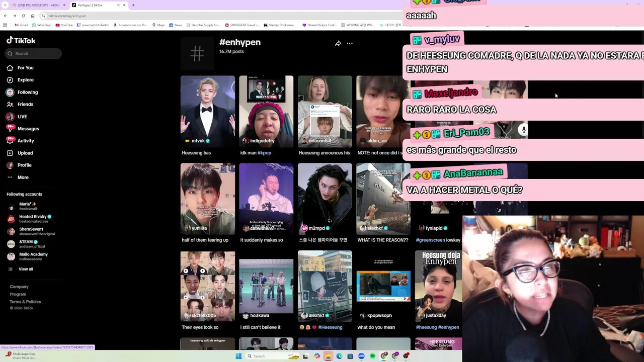
Task: Open the Copilot taskbar icon
Action: click(317, 356)
